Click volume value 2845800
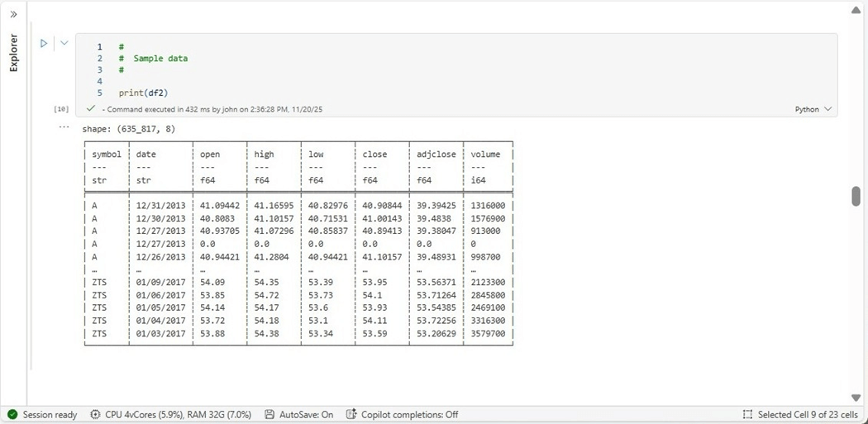The image size is (868, 424). (x=490, y=295)
